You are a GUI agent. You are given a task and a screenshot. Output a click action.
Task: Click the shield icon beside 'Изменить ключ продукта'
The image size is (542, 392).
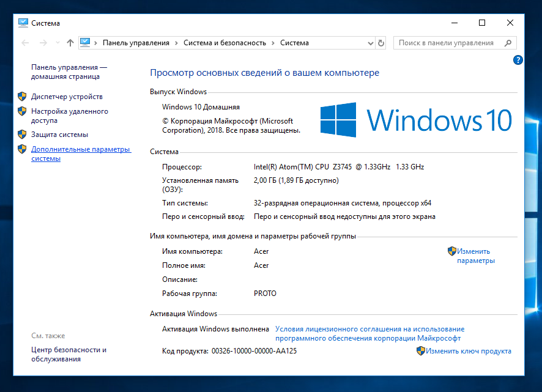[x=421, y=351]
